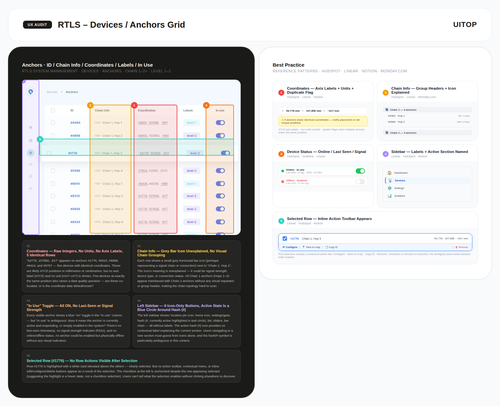Click the 'Hop 2' row under the Chain 1 group
This screenshot has width=500, height=406.
click(429, 122)
